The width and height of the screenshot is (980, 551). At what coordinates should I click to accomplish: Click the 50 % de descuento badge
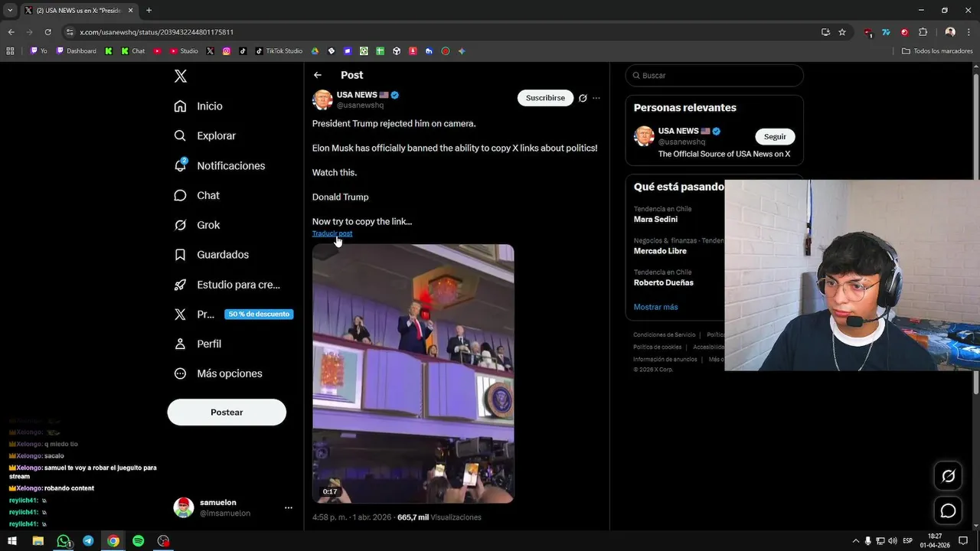[259, 314]
